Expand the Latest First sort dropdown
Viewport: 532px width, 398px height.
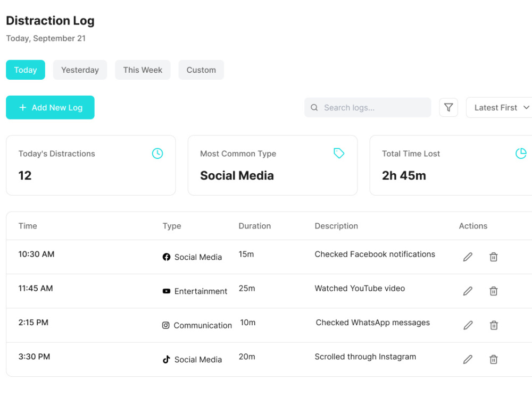[x=500, y=107]
